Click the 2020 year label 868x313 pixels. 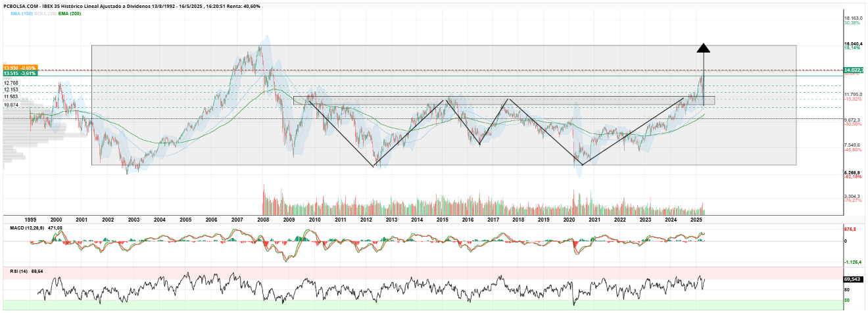569,219
